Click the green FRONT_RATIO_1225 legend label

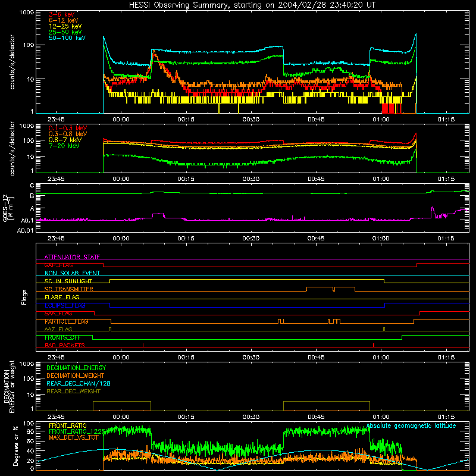[77, 432]
